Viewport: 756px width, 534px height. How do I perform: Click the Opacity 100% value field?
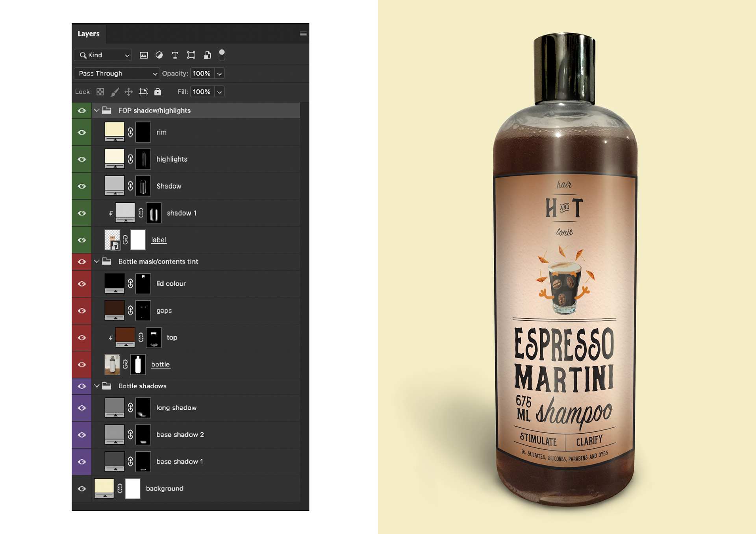point(202,74)
